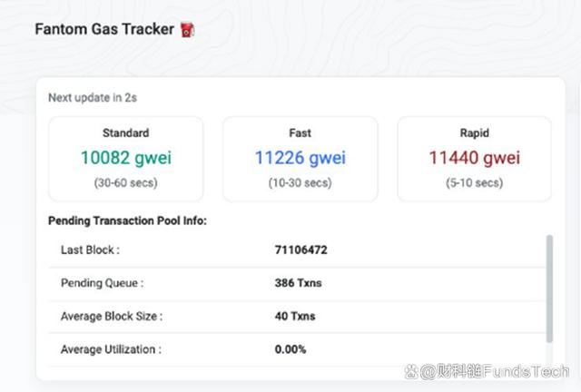Click the Pending Queue label
The height and width of the screenshot is (392, 581).
103,283
